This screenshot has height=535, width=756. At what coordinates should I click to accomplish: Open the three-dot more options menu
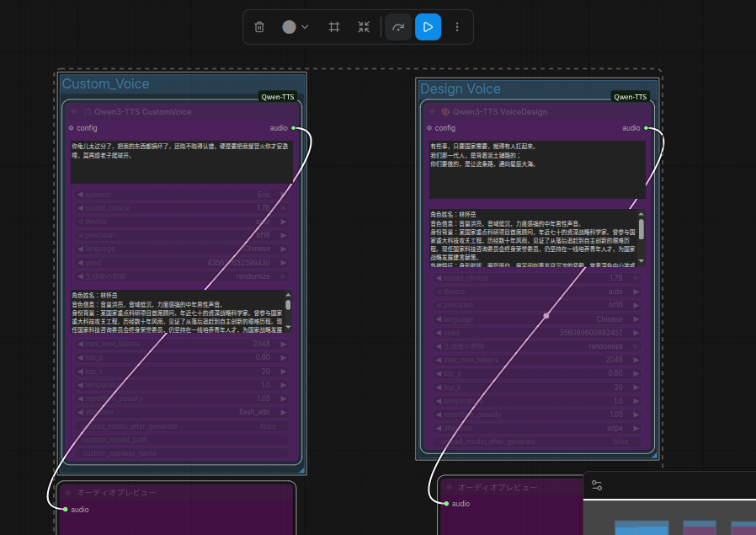pos(457,27)
